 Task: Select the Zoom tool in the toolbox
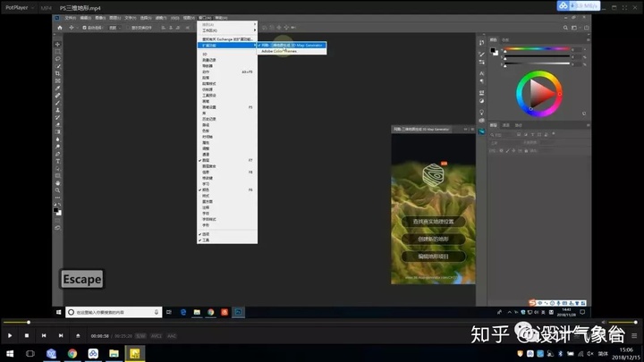point(57,190)
